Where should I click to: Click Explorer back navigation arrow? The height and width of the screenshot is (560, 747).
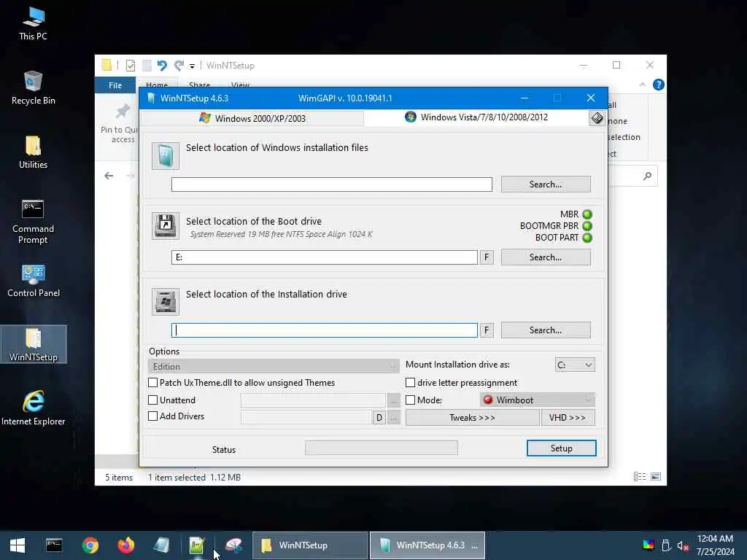[x=109, y=176]
